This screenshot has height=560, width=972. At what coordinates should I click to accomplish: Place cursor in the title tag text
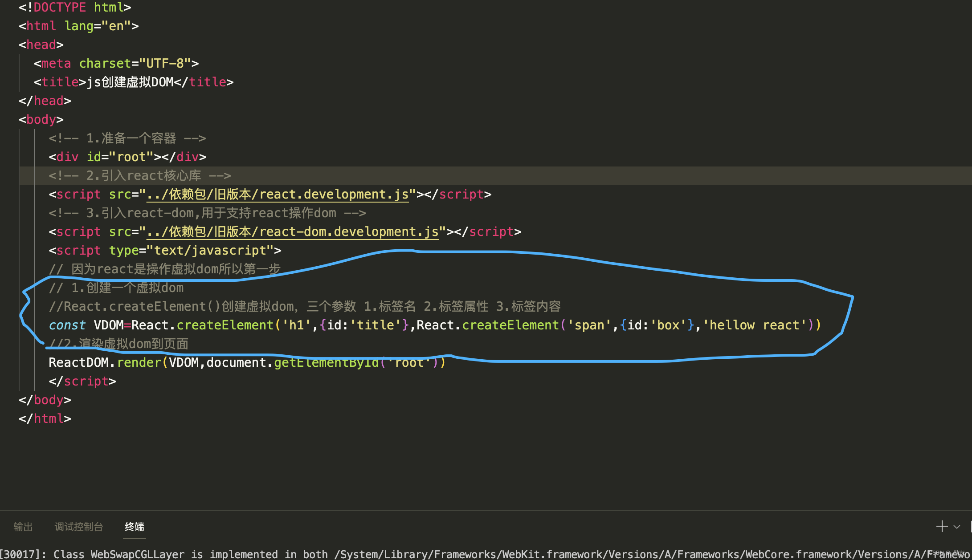tap(129, 82)
